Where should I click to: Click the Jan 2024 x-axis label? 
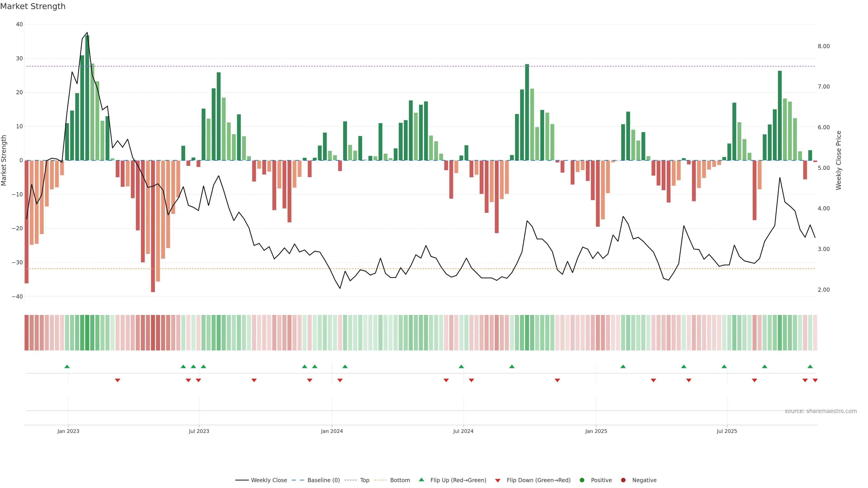click(332, 431)
